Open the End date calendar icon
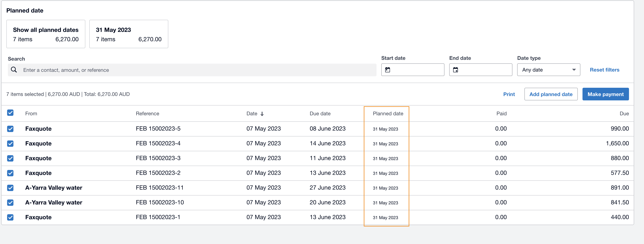This screenshot has width=644, height=244. [x=456, y=70]
